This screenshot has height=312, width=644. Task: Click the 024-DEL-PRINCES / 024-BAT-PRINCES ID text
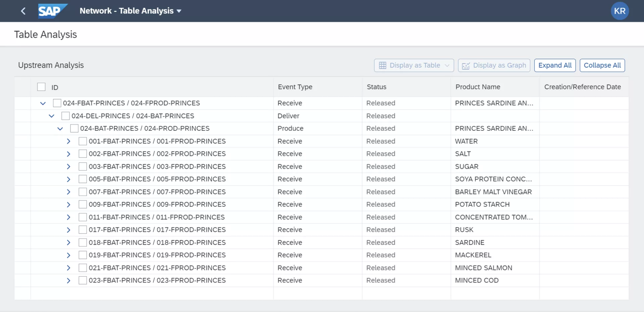pos(133,116)
